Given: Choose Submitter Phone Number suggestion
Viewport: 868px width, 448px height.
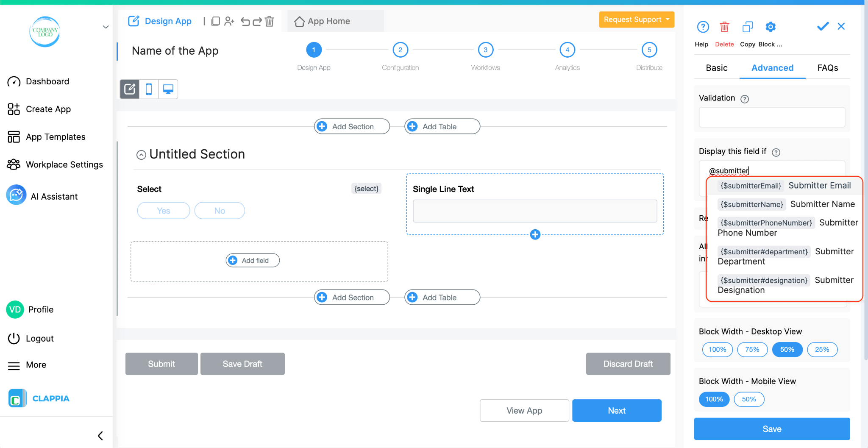Looking at the screenshot, I should [x=784, y=228].
